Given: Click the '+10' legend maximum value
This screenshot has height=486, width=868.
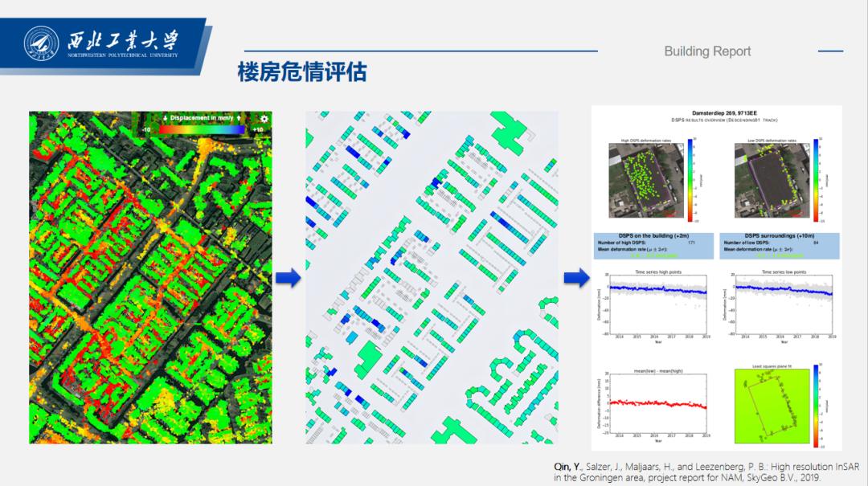Looking at the screenshot, I should tap(257, 129).
